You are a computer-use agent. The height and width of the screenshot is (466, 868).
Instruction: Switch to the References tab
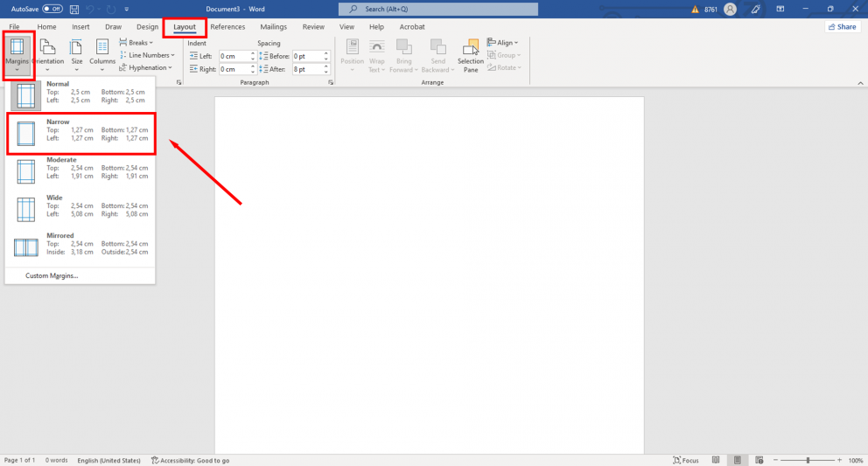(x=227, y=27)
